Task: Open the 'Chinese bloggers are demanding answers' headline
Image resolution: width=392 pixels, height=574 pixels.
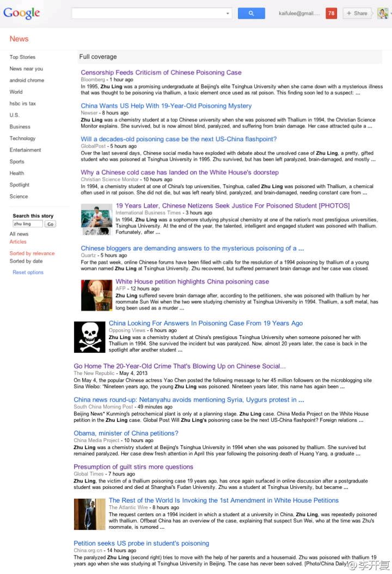Action: coord(192,248)
